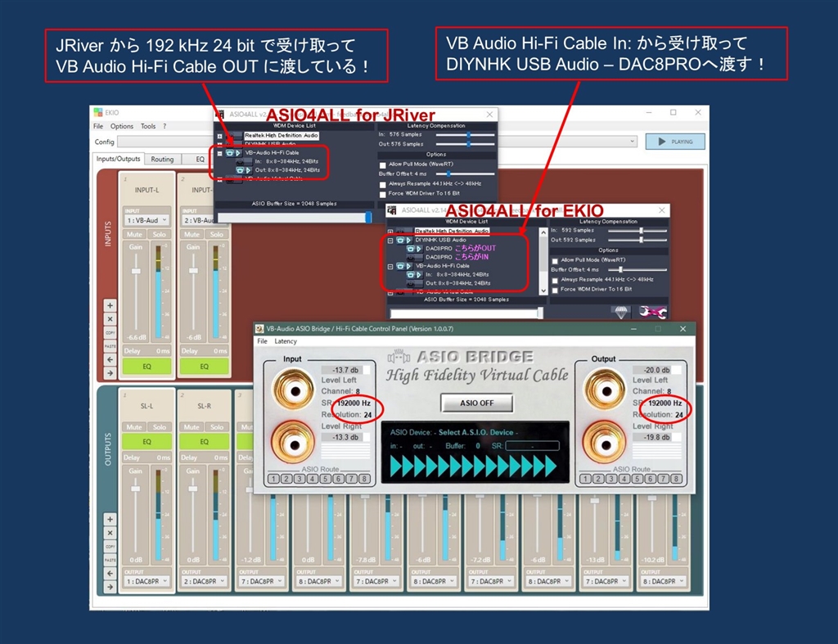
Task: Click power icon of DAC8PRO こちらがIN row
Action: tap(411, 257)
